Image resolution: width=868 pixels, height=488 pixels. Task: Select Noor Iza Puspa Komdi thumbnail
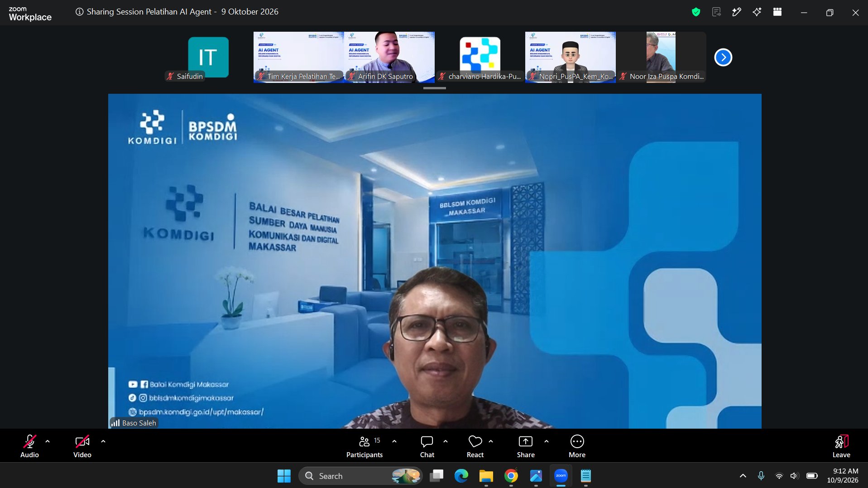coord(661,57)
